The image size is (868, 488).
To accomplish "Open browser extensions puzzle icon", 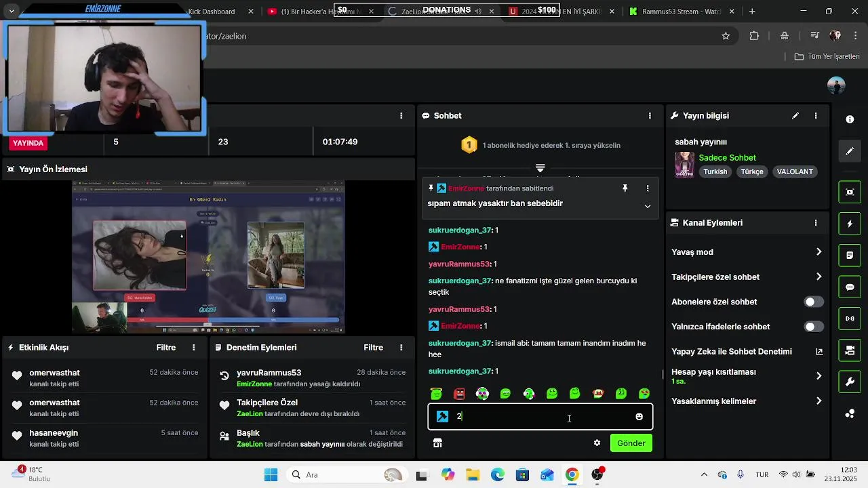I will click(754, 36).
